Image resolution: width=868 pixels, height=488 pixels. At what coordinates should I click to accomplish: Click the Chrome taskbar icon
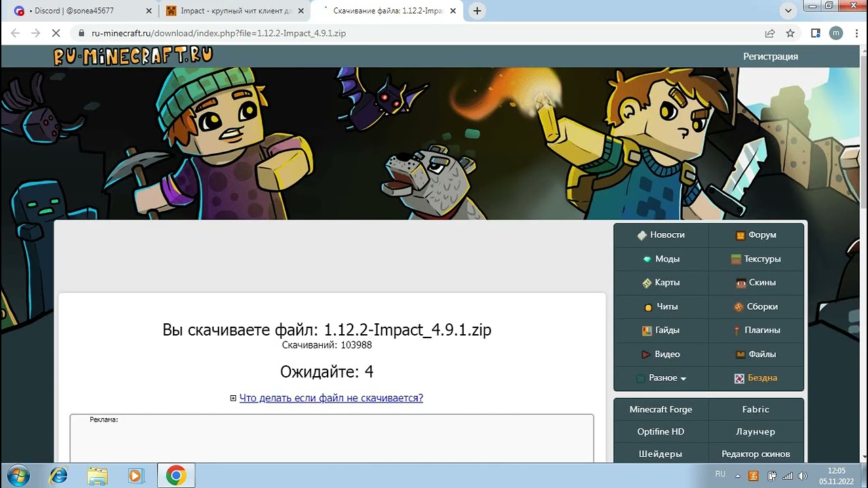(176, 476)
